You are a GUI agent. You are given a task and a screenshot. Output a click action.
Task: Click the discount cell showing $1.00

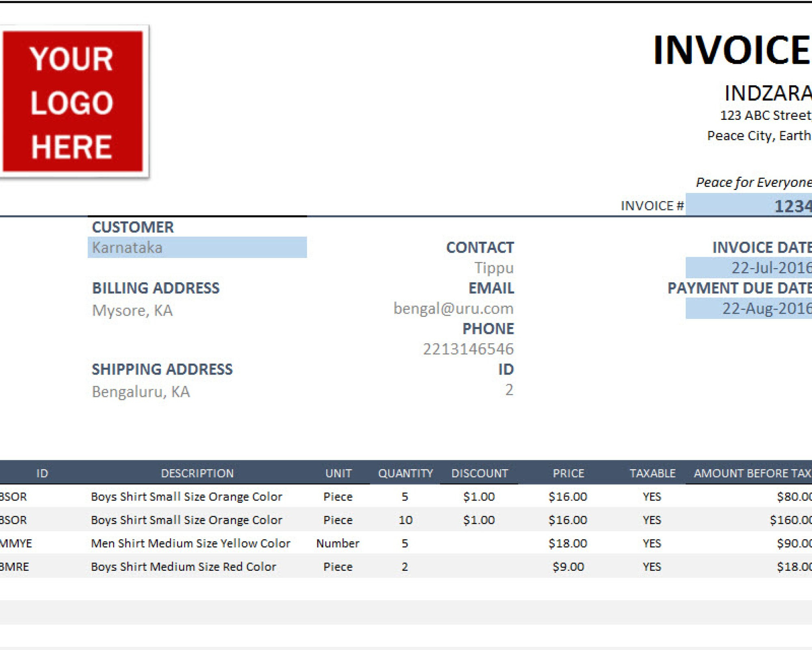480,496
